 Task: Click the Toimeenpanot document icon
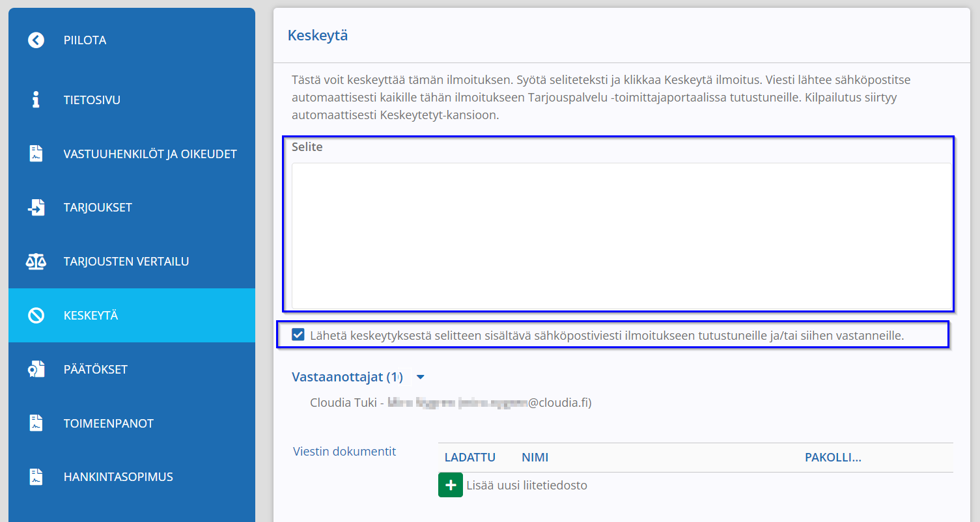(x=36, y=423)
